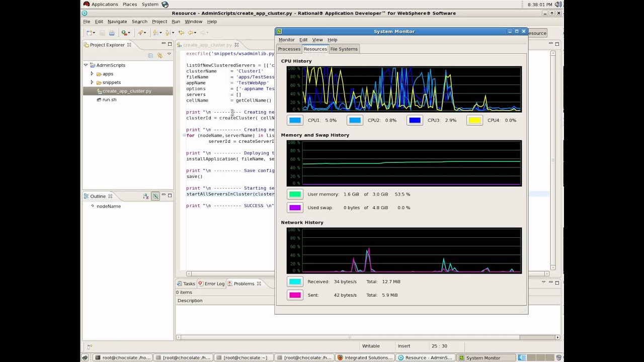Screen dimensions: 644x362
Task: Toggle Link with Editor in Project Explorer
Action: click(x=159, y=55)
